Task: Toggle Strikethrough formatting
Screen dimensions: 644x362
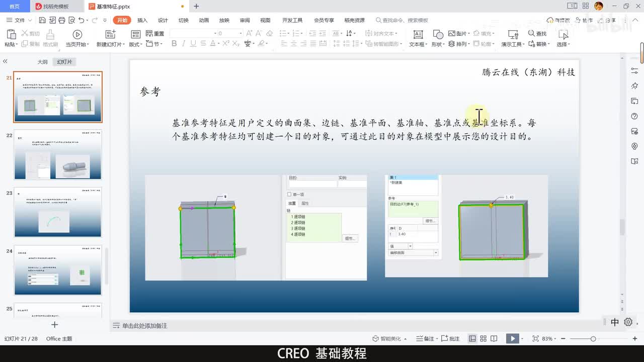Action: pos(203,44)
